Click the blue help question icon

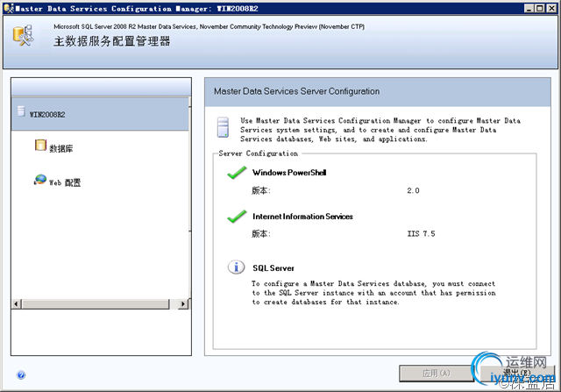click(21, 374)
